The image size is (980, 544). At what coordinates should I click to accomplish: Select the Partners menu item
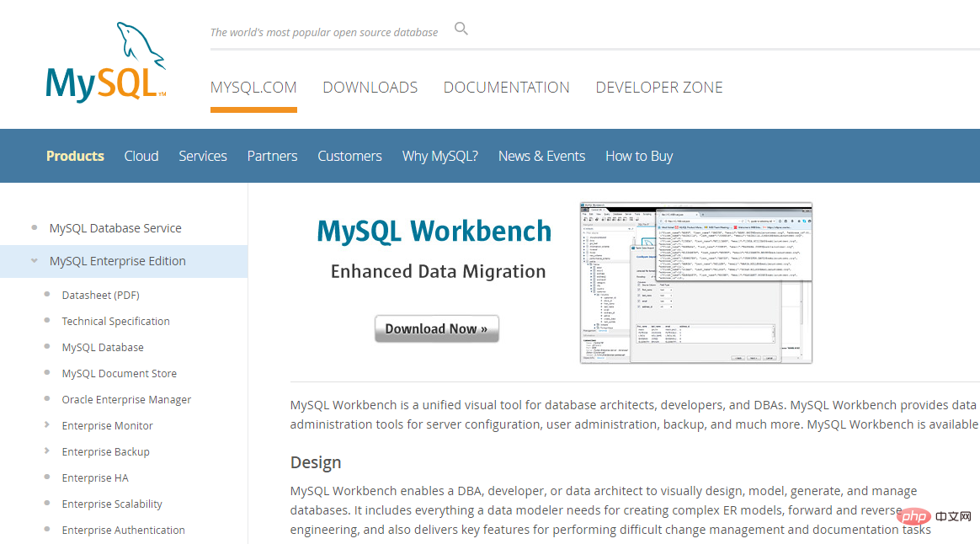point(272,156)
